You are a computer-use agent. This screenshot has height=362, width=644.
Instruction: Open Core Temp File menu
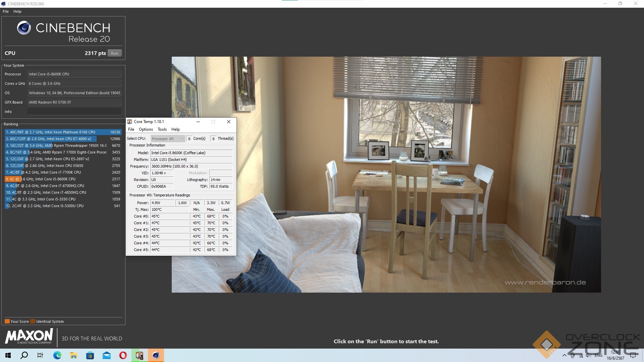(131, 129)
